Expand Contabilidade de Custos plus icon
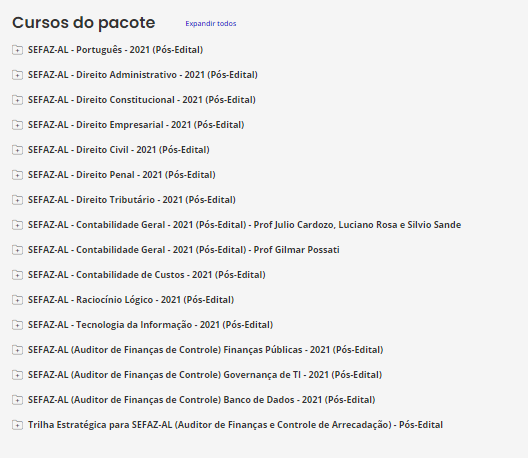Image resolution: width=528 pixels, height=458 pixels. [17, 275]
